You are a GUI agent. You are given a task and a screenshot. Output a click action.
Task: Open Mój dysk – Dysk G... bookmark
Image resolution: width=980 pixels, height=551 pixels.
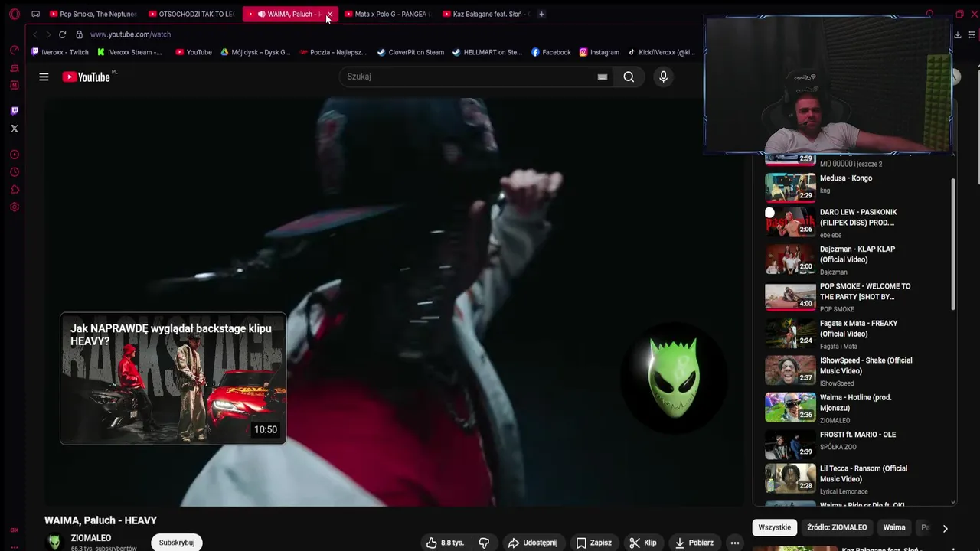(x=256, y=52)
